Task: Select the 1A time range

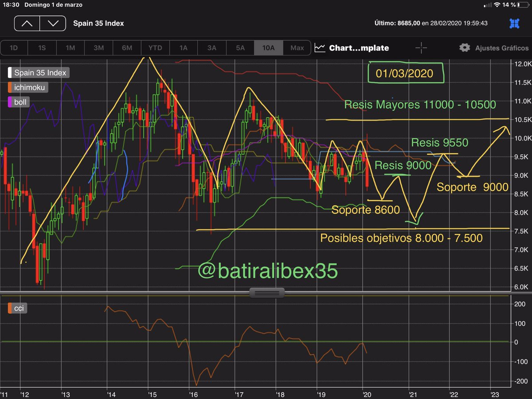Action: 184,48
